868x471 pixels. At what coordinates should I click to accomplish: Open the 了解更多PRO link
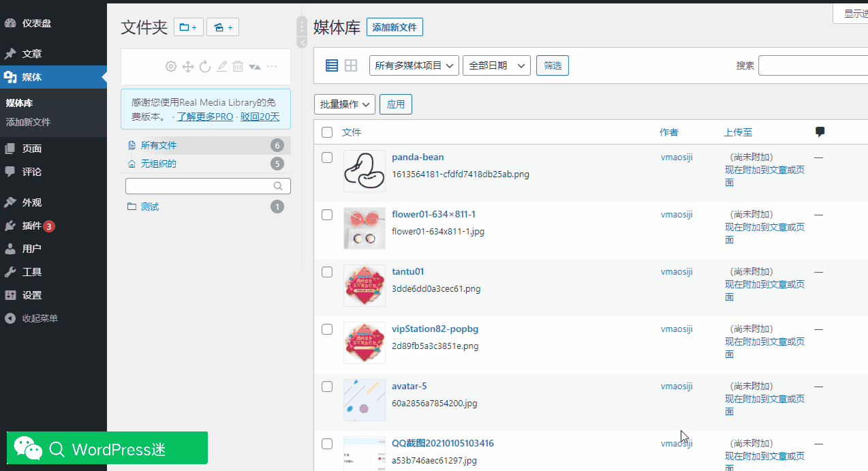click(204, 116)
